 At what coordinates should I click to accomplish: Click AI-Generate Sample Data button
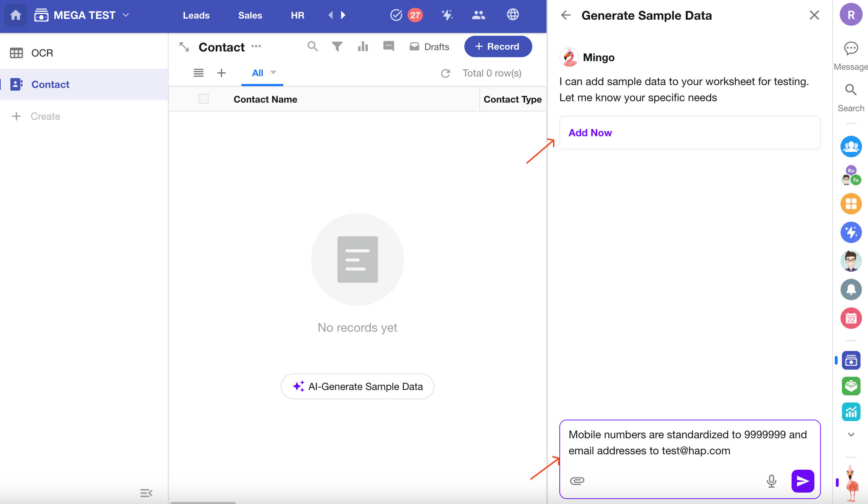(358, 386)
